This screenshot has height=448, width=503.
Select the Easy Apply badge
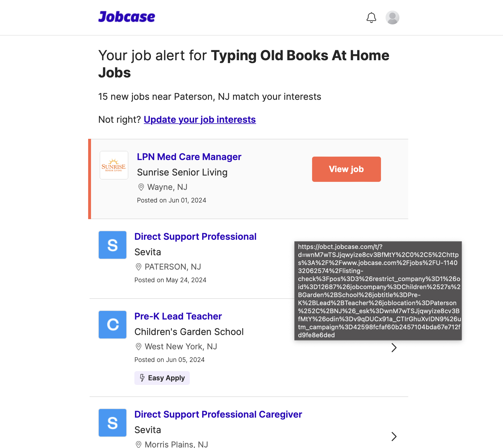pyautogui.click(x=162, y=378)
